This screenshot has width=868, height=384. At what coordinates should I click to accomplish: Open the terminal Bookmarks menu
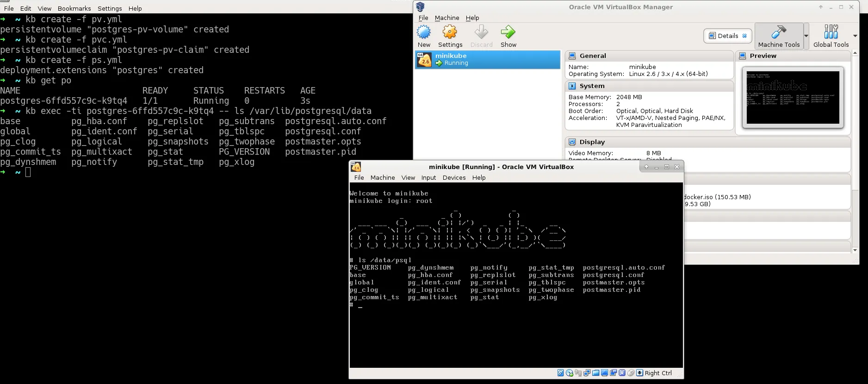pos(74,8)
